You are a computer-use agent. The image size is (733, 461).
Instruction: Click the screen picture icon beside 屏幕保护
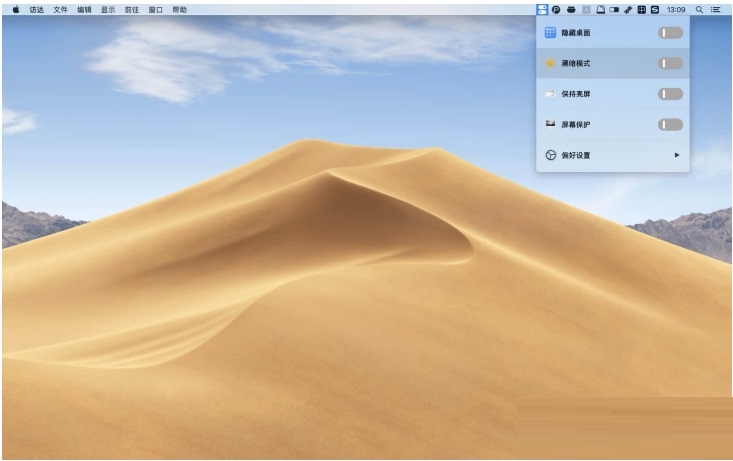pyautogui.click(x=550, y=124)
